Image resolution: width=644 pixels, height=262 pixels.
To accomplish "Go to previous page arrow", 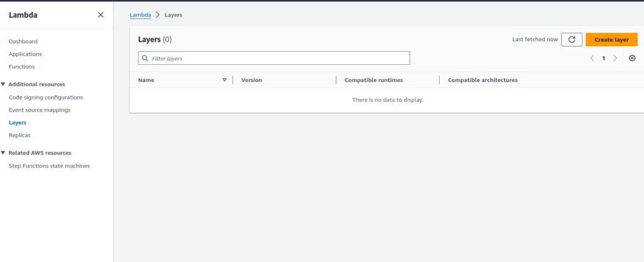I will coord(592,58).
